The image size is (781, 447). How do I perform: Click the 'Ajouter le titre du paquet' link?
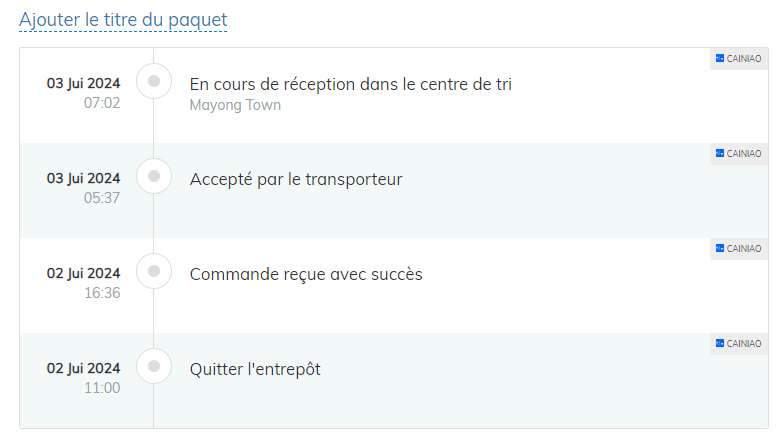click(123, 20)
